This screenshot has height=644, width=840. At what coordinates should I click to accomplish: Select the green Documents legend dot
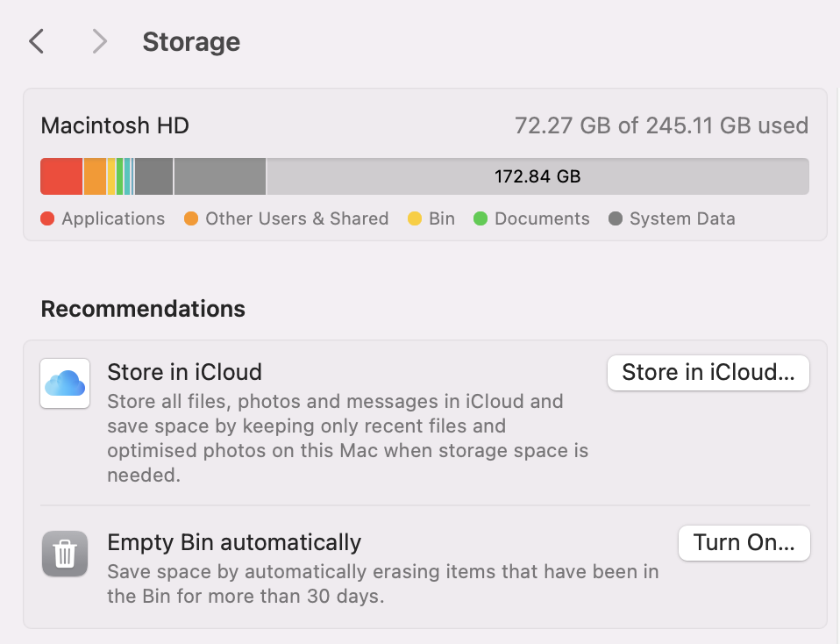[x=478, y=218]
